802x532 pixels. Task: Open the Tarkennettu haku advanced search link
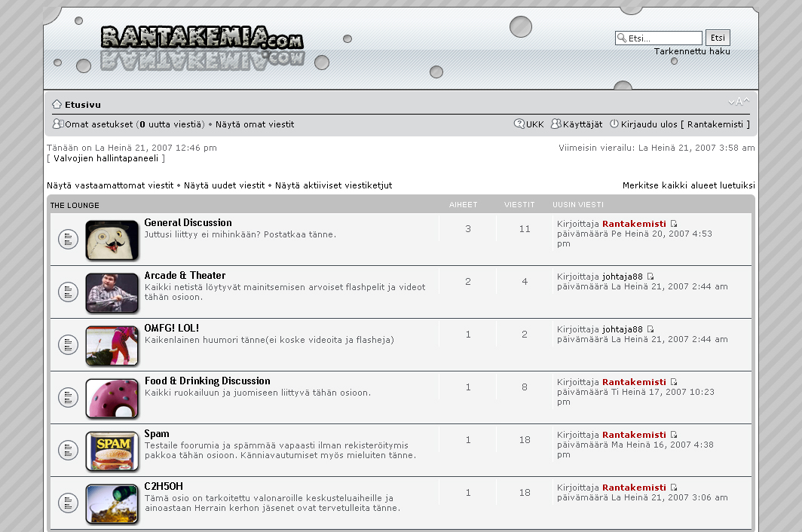[x=692, y=51]
